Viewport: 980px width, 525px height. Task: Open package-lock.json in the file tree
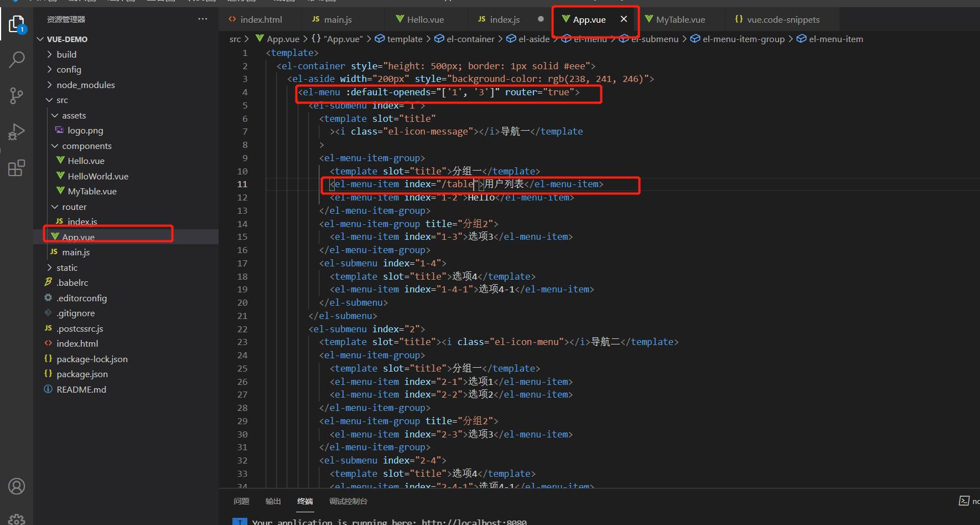(x=92, y=359)
